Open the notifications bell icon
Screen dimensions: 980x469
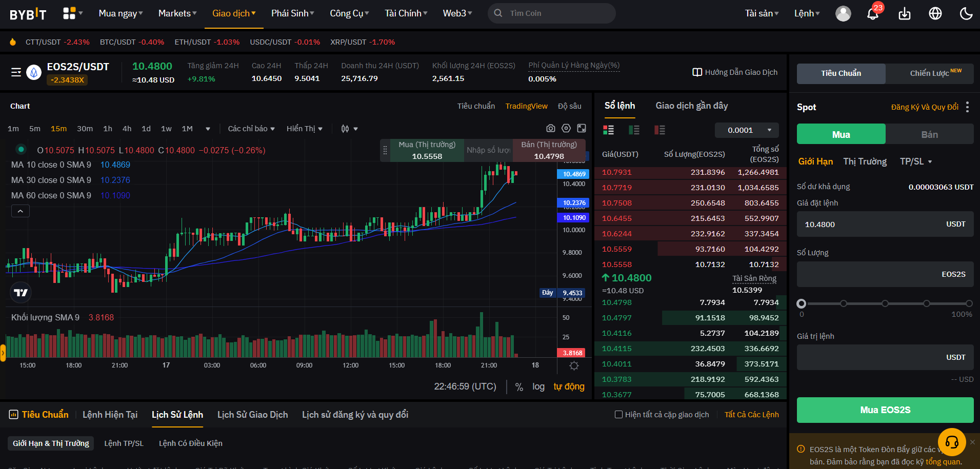coord(872,14)
